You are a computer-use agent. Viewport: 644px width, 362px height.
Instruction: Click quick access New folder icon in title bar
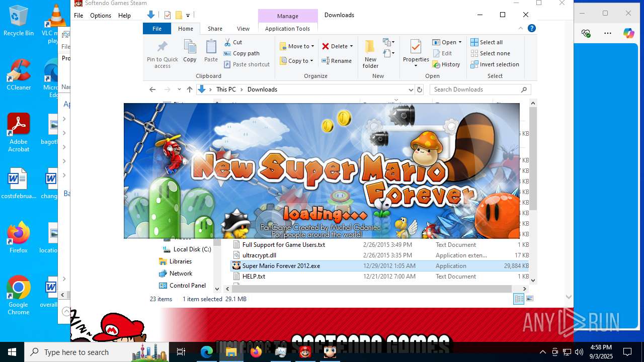coord(178,15)
